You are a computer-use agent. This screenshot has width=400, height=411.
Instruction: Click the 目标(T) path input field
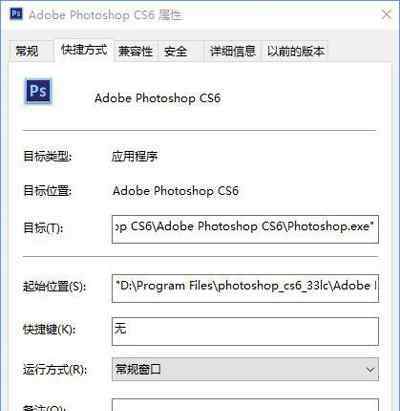[245, 229]
